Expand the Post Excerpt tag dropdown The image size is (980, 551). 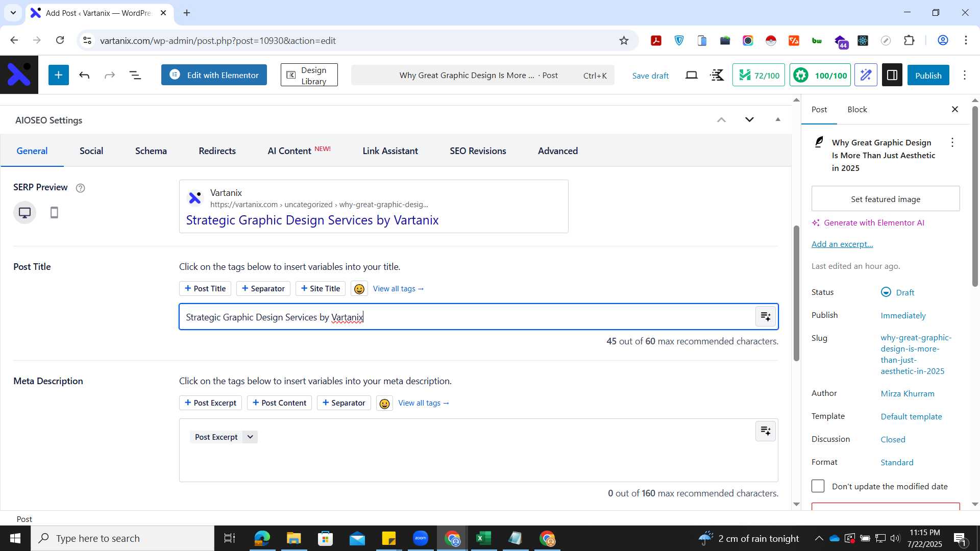pos(250,437)
